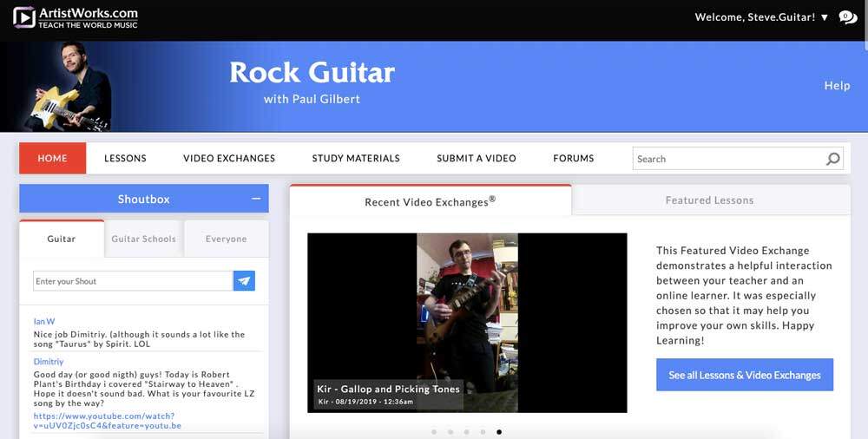Select third carousel dot
The height and width of the screenshot is (439, 868).
coord(467,432)
